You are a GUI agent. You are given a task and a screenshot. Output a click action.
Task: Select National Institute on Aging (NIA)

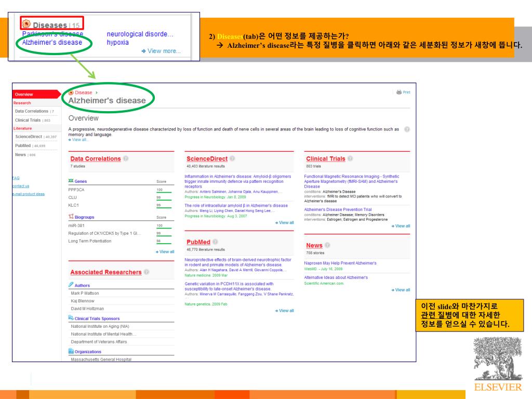100,326
